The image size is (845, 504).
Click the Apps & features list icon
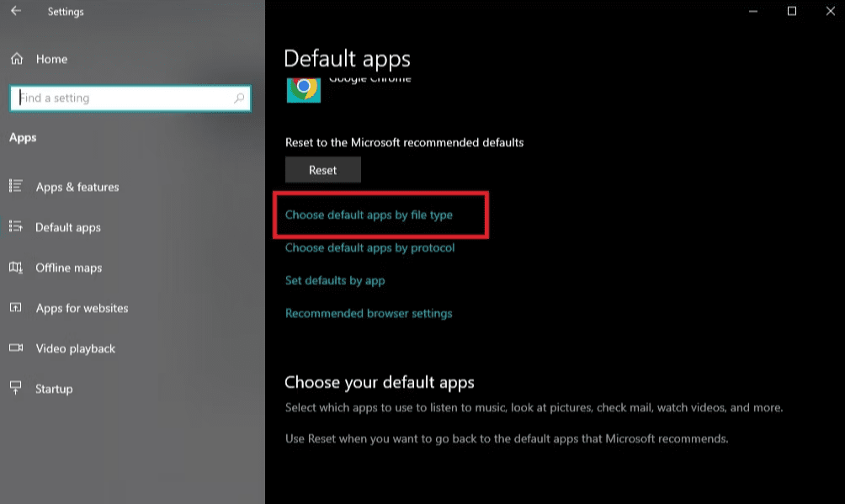(x=17, y=187)
